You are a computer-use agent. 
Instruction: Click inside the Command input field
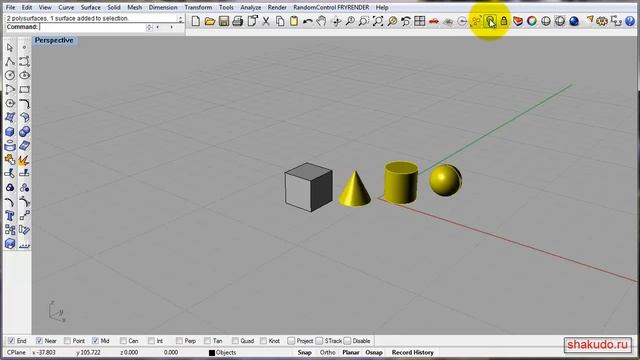point(93,27)
